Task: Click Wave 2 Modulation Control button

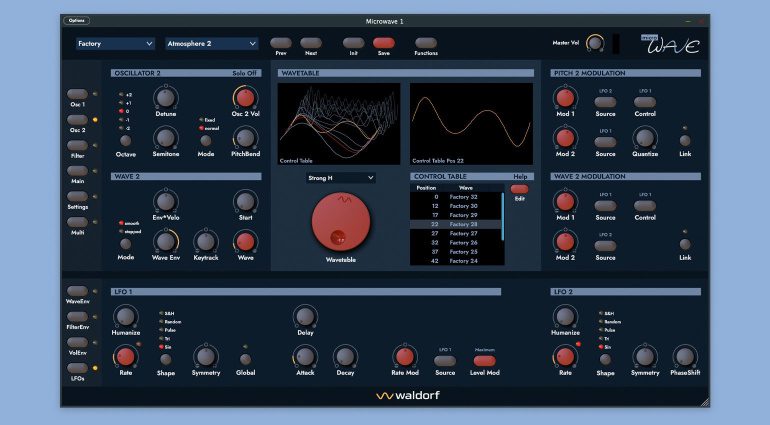Action: pyautogui.click(x=645, y=205)
